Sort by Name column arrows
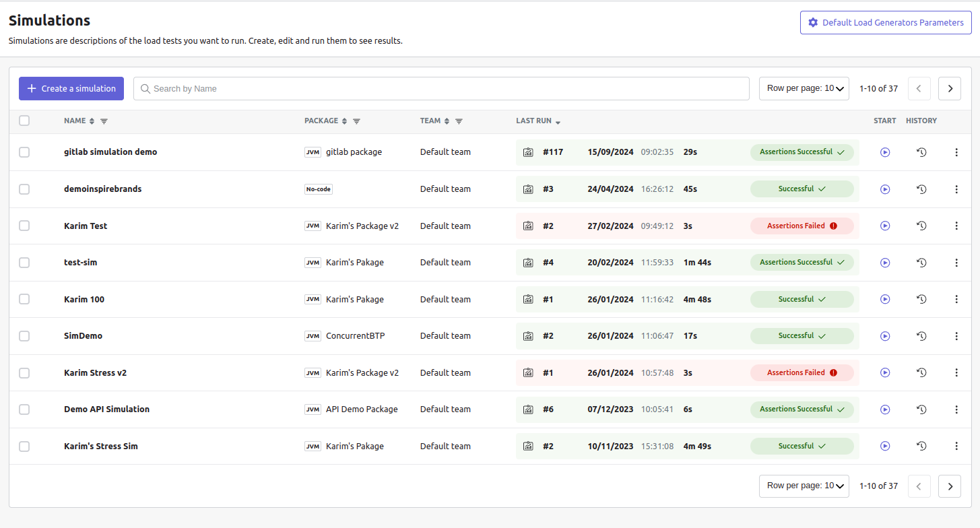The image size is (980, 528). coord(92,121)
